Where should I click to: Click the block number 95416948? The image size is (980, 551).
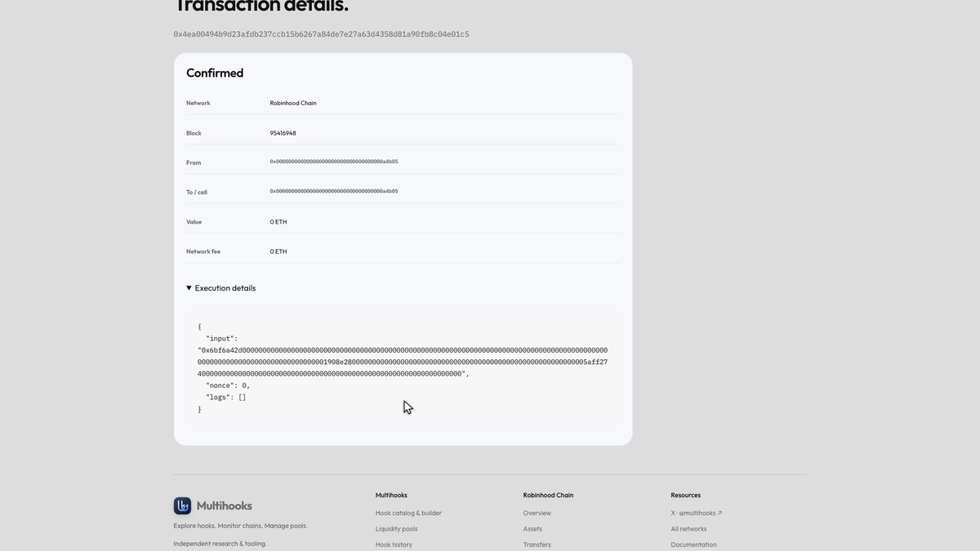pyautogui.click(x=283, y=133)
